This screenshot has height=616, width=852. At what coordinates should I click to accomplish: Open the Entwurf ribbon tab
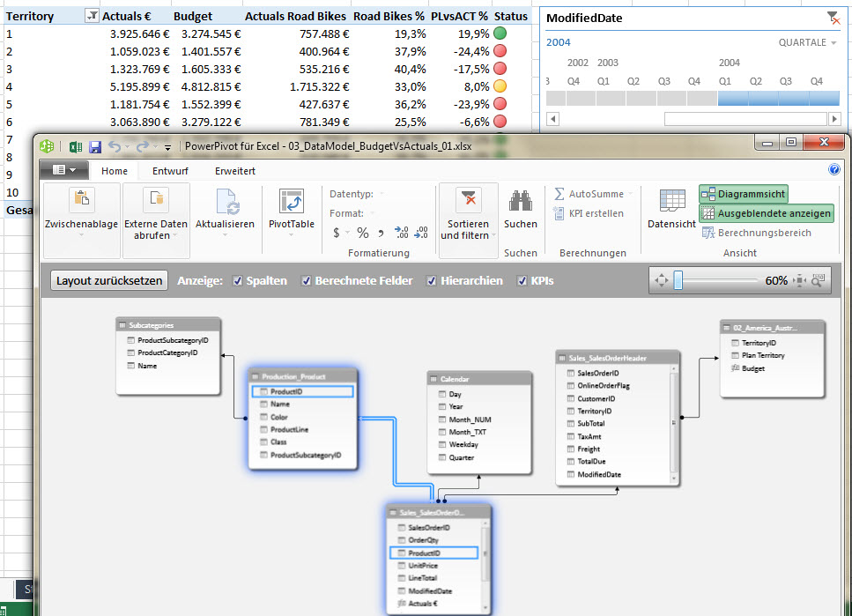[170, 171]
